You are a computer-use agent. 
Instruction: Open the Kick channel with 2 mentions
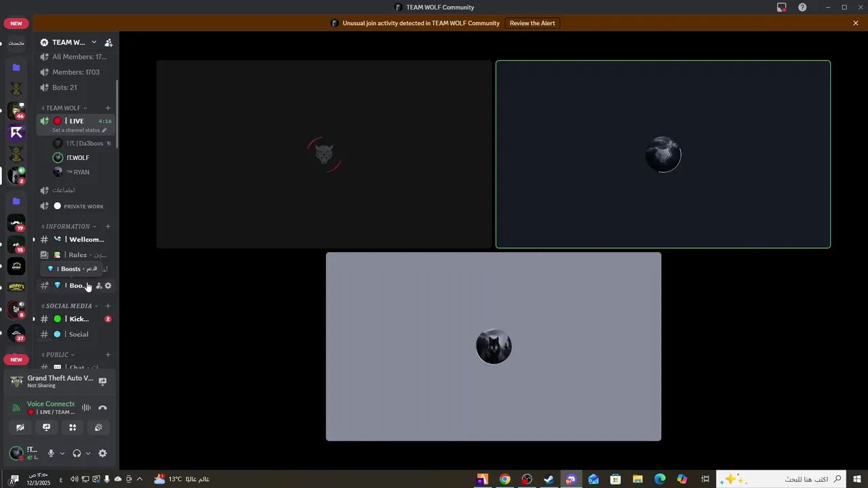[75, 319]
